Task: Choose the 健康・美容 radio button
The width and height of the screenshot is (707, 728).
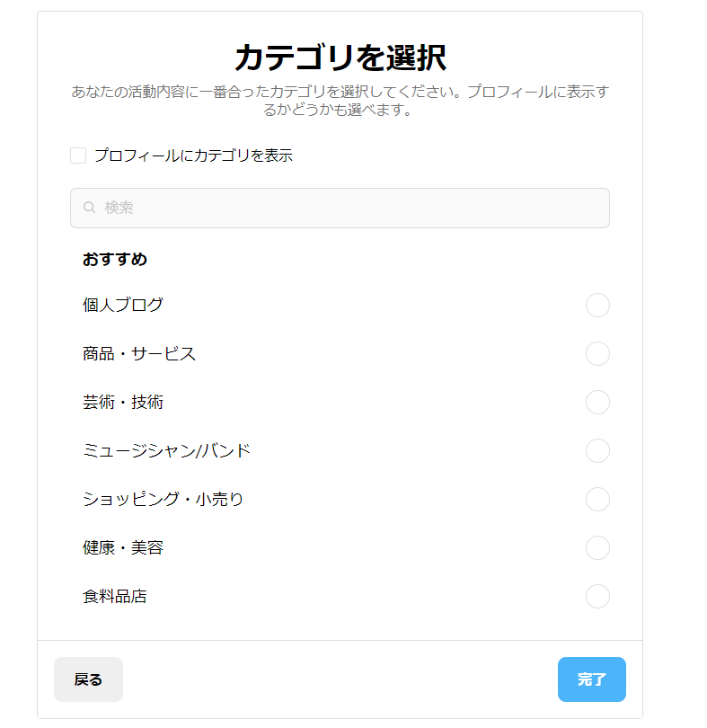Action: click(597, 548)
